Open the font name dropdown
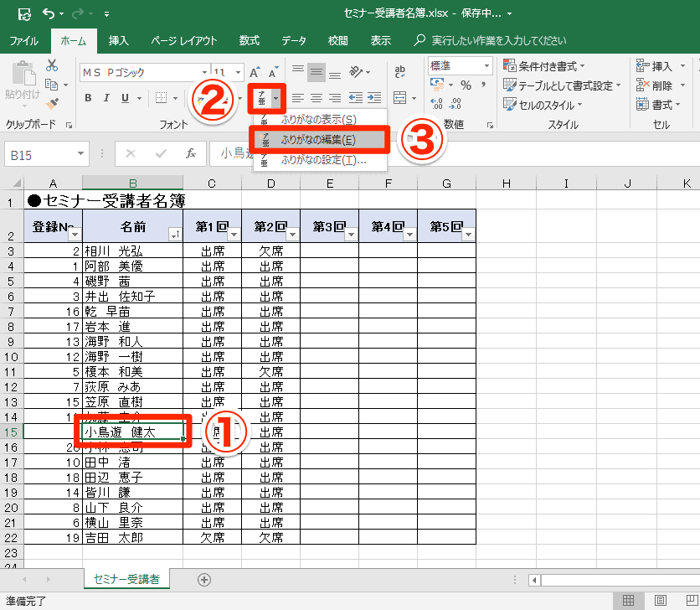This screenshot has width=700, height=610. [204, 73]
